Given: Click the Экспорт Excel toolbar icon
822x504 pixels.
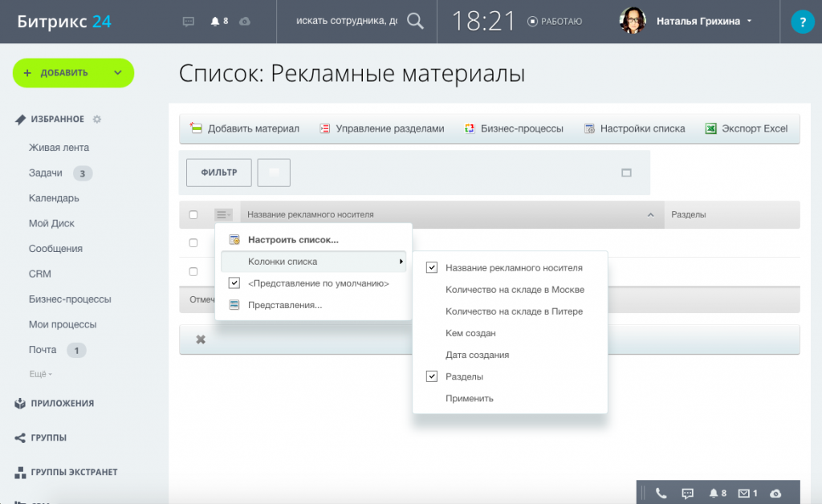Looking at the screenshot, I should coord(710,128).
